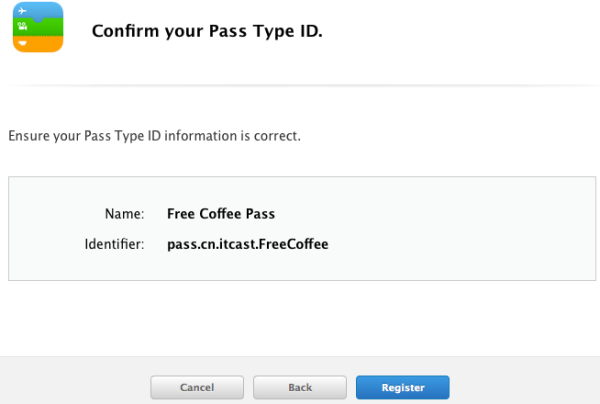The width and height of the screenshot is (600, 404).
Task: Click the word 'FreeCoffee' in the identifier
Action: click(293, 244)
